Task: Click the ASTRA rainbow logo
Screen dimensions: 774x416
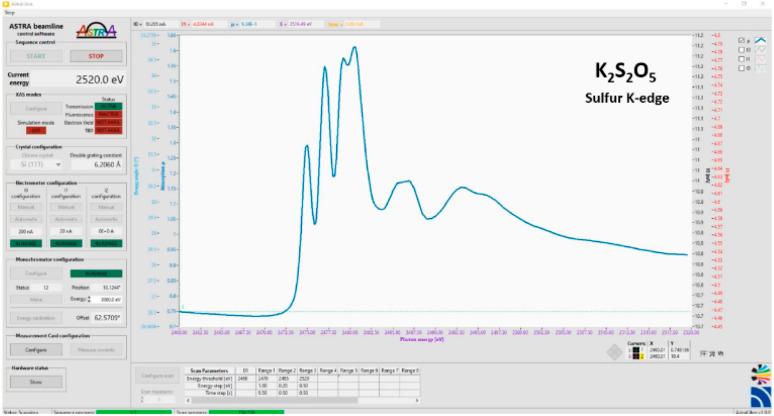Action: click(x=96, y=31)
